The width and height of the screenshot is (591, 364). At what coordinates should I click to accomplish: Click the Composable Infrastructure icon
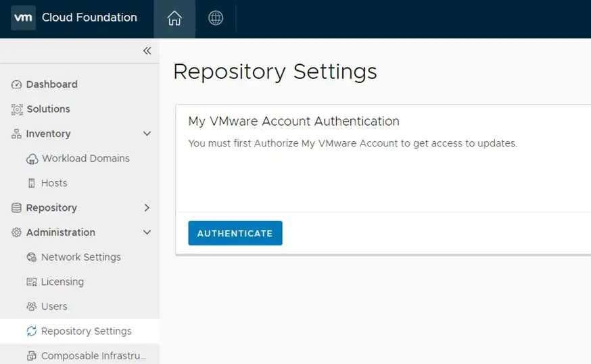coord(32,356)
